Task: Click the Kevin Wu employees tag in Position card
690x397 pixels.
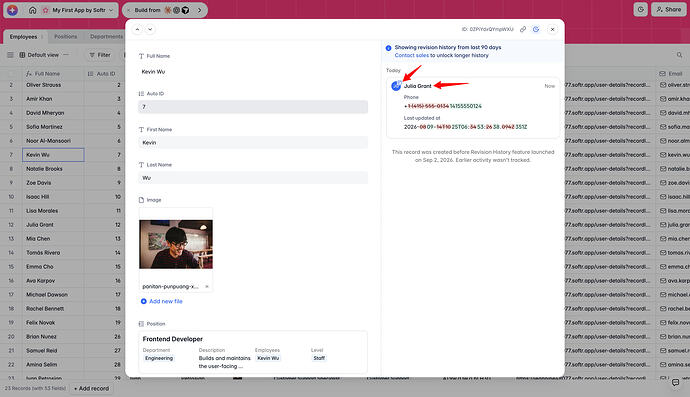Action: tap(268, 358)
